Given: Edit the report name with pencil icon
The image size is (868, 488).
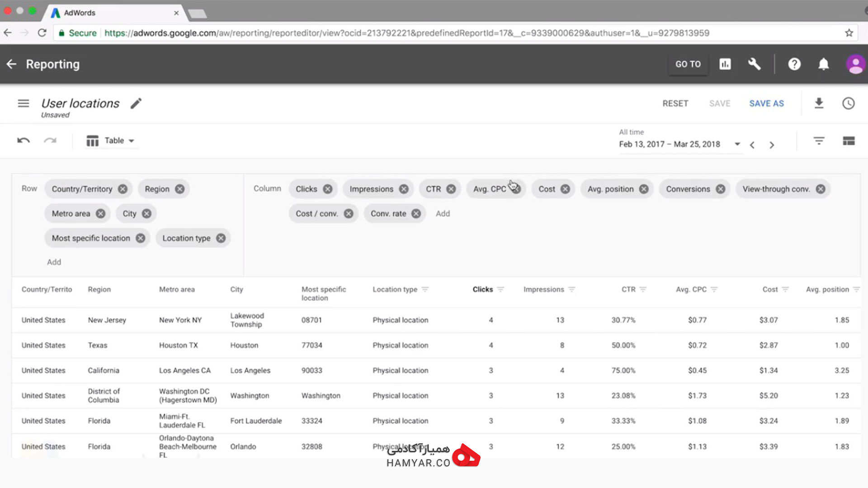Looking at the screenshot, I should [x=136, y=103].
